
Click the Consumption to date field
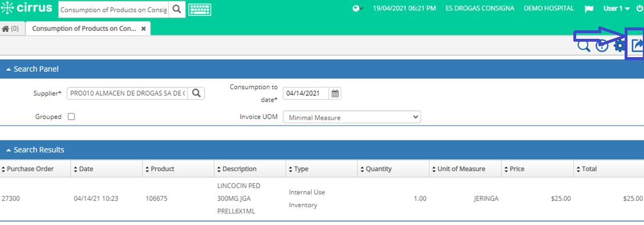coord(306,94)
